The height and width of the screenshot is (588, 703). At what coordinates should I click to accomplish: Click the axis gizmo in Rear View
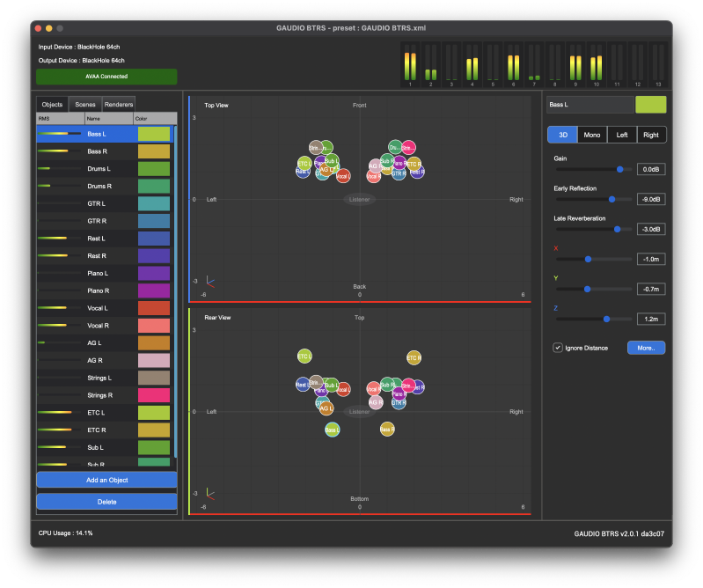(209, 494)
